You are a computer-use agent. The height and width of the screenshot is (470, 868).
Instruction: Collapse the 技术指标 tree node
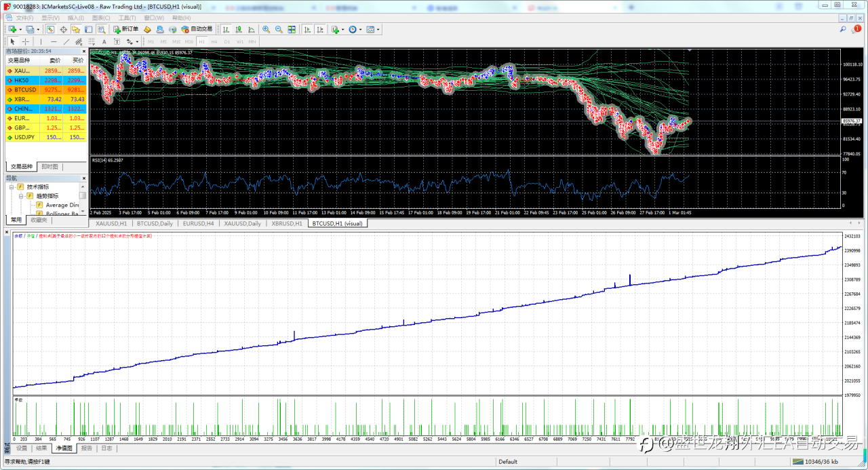(x=12, y=187)
